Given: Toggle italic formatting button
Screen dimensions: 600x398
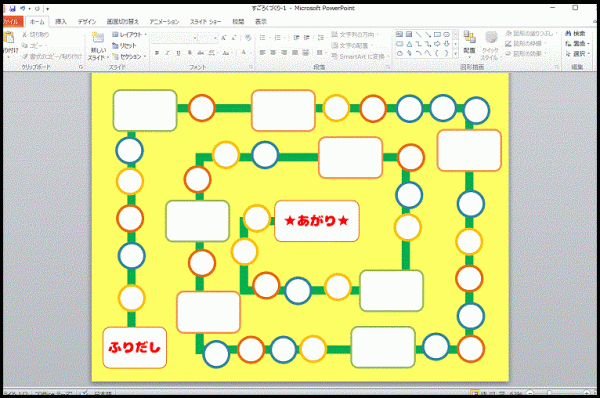Looking at the screenshot, I should pos(167,53).
